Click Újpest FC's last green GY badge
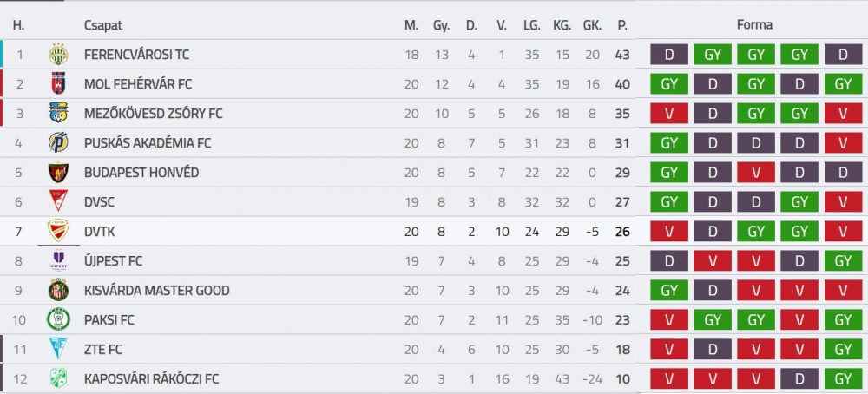 point(843,260)
